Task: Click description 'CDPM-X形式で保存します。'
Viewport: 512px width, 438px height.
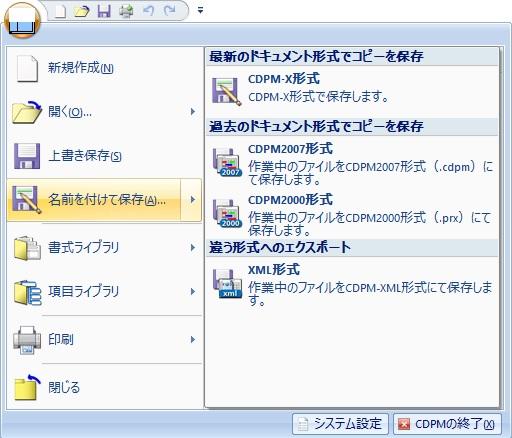Action: 318,97
